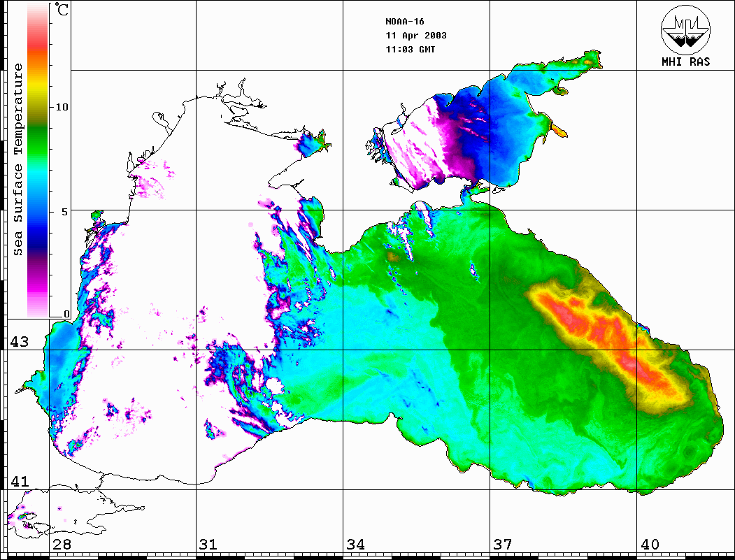Pick the 5 degree mark on color scale

click(x=64, y=212)
